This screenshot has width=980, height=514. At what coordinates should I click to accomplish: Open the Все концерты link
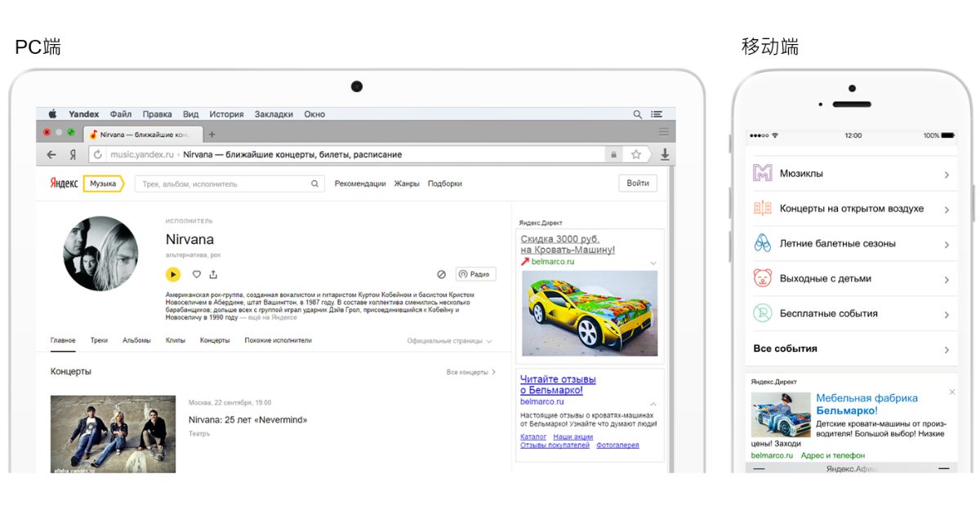coord(471,372)
